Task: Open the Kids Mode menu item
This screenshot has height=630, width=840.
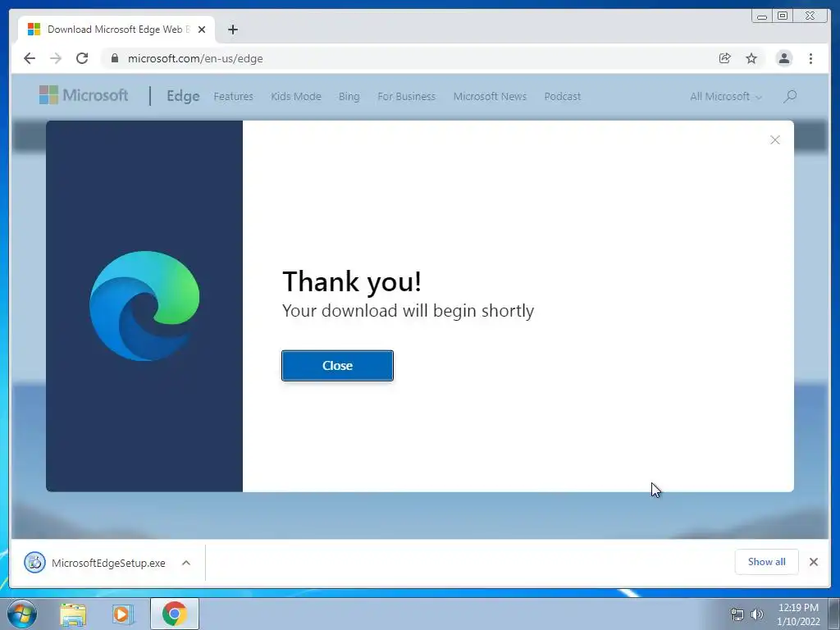Action: 295,97
